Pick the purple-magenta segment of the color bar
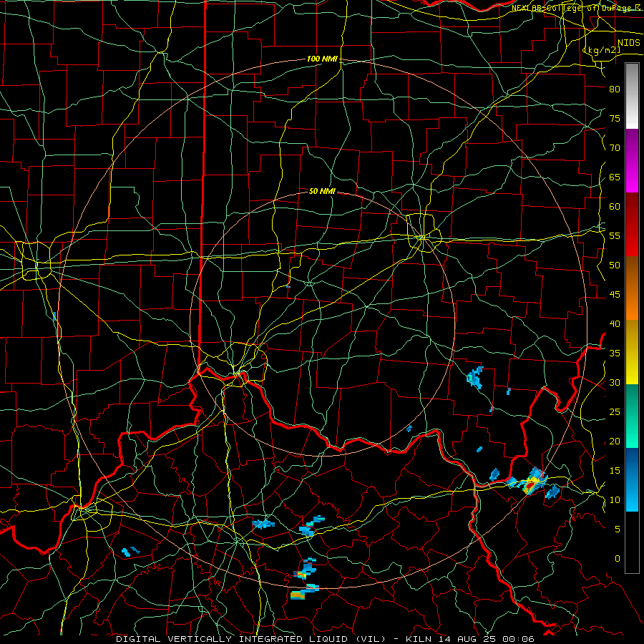 [632, 160]
